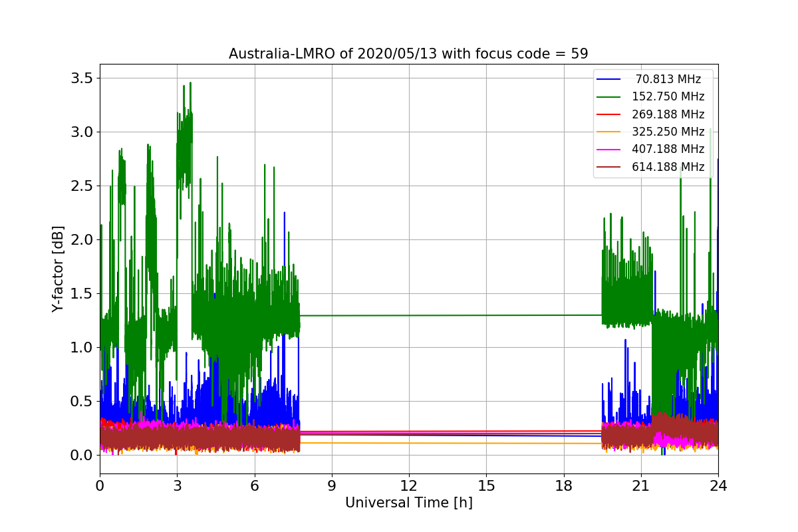The image size is (798, 532).
Task: Select the '325.250 MHz' legend label
Action: click(x=668, y=132)
